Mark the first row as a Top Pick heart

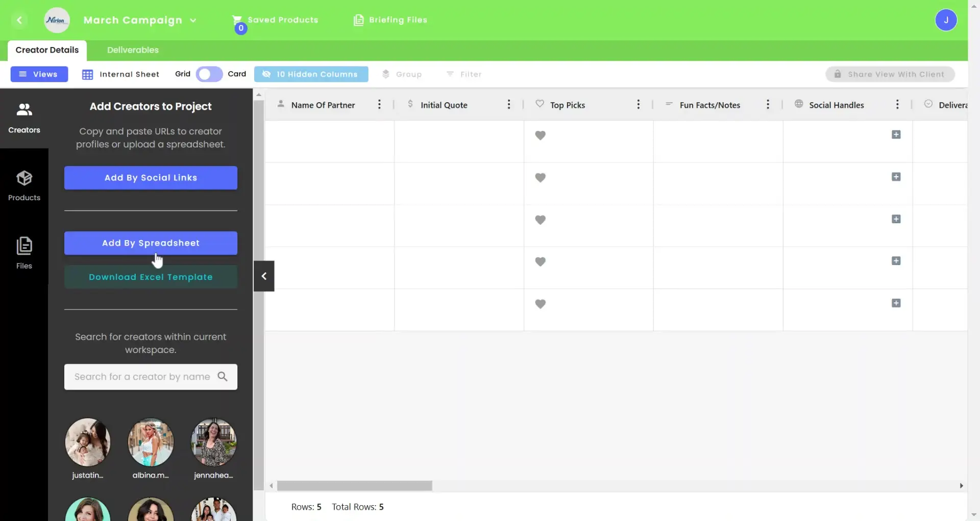pos(541,135)
